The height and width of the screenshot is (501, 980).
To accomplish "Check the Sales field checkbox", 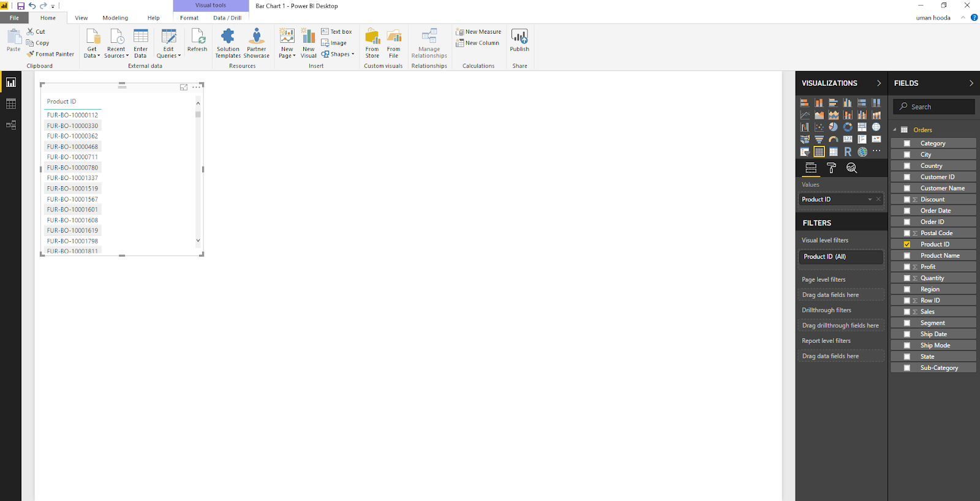I will (x=907, y=312).
